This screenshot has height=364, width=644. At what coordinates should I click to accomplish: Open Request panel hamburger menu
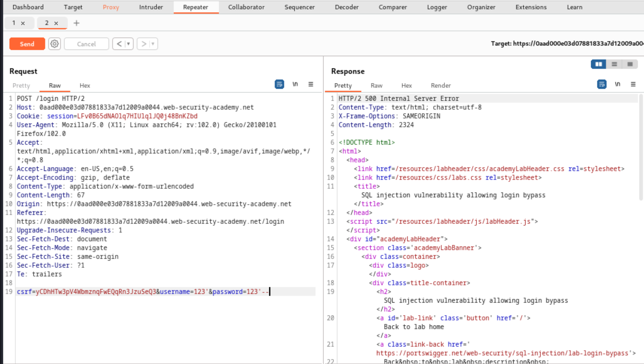311,84
